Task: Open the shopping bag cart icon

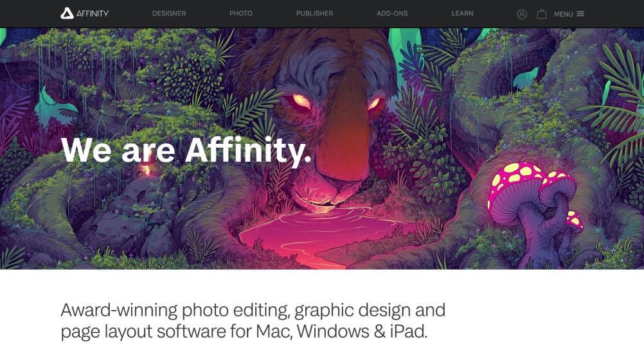Action: [x=542, y=14]
